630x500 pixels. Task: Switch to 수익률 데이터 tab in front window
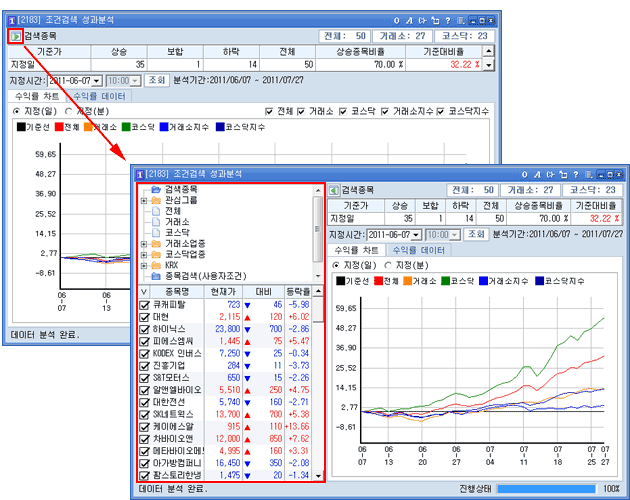pos(418,250)
